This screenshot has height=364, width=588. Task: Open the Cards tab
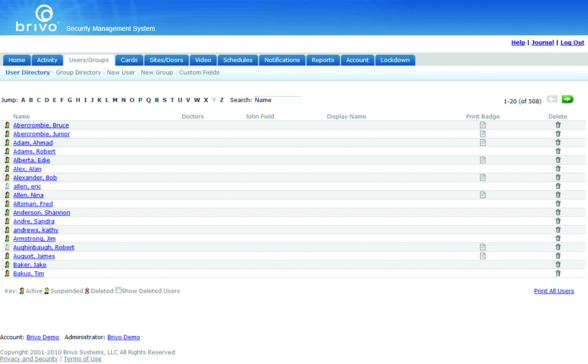[x=129, y=60]
